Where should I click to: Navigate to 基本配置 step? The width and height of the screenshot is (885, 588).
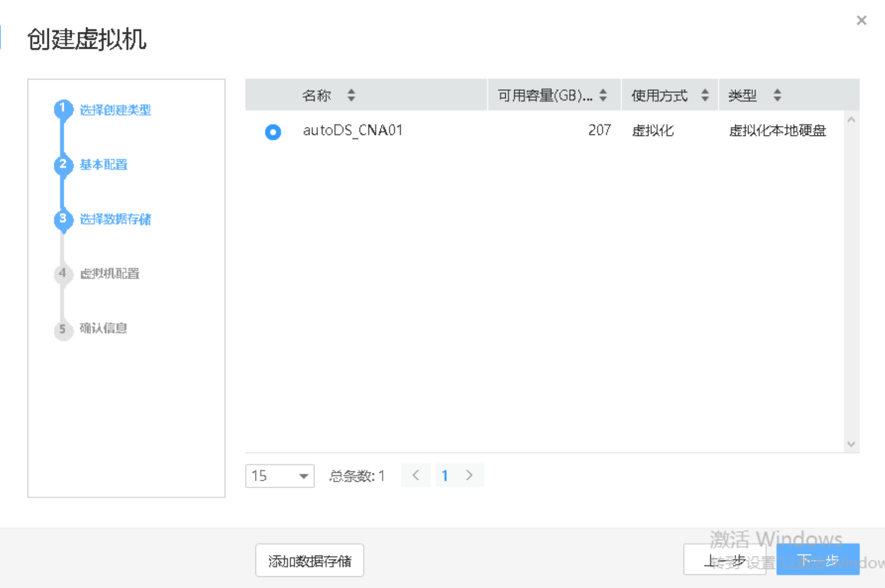click(x=103, y=165)
